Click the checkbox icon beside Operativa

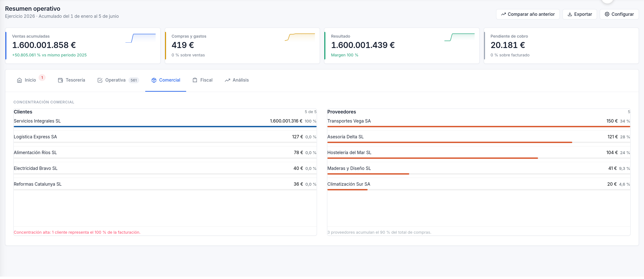click(100, 80)
